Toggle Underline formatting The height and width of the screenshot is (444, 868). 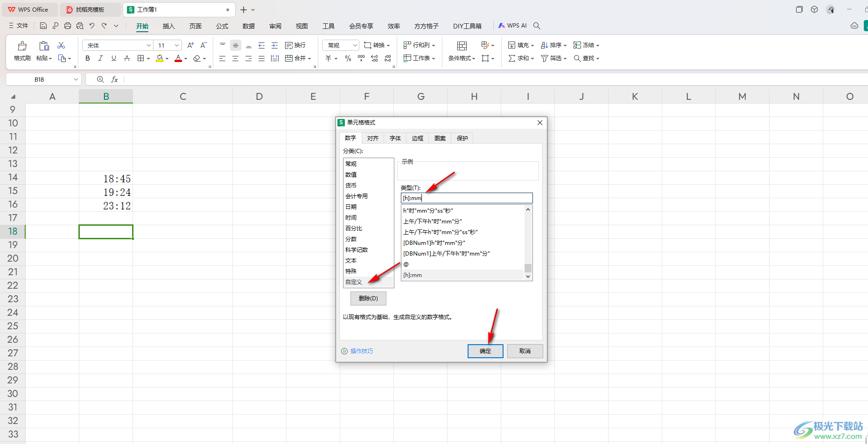[x=114, y=58]
